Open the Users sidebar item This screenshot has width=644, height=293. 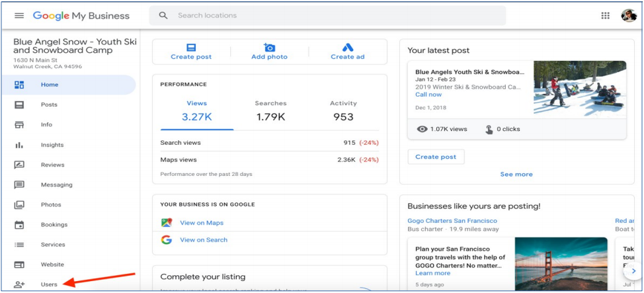pos(49,284)
